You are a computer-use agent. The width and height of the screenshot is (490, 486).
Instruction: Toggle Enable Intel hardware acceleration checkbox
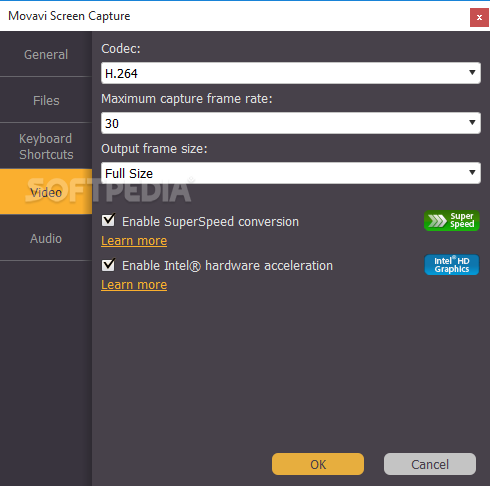point(109,265)
